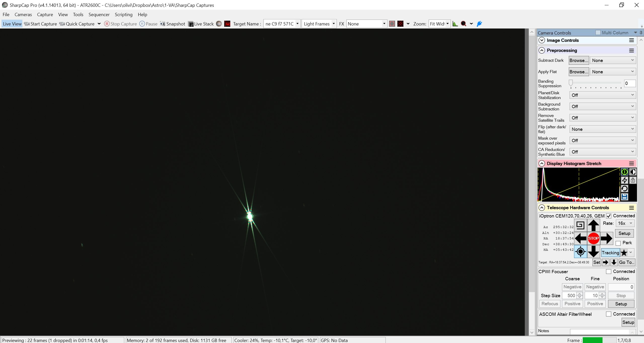This screenshot has width=644, height=343.
Task: Open Live Stack mode
Action: pos(201,24)
